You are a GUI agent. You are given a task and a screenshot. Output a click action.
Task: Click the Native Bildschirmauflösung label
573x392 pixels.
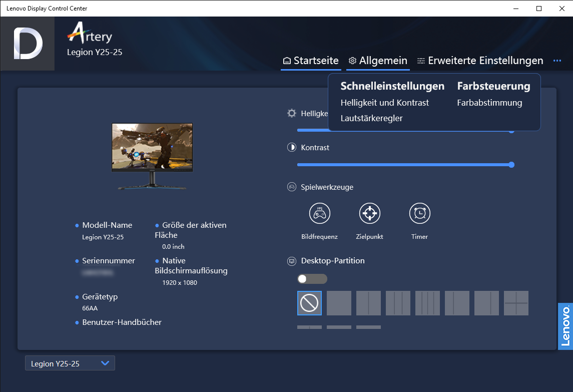tap(191, 266)
